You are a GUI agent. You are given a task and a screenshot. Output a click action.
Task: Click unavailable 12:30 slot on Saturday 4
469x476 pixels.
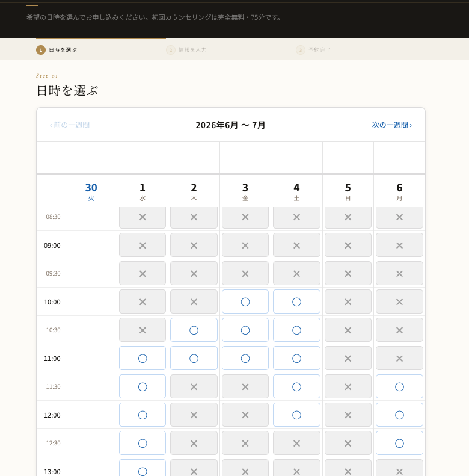(x=296, y=444)
